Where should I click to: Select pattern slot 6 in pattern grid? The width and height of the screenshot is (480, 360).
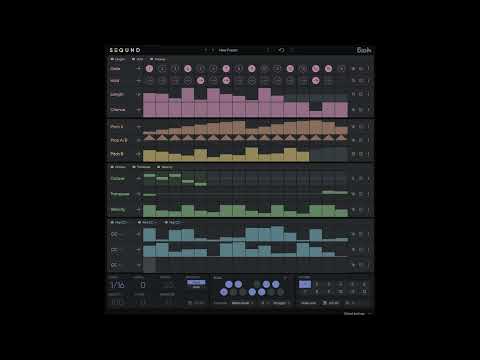[x=364, y=284]
